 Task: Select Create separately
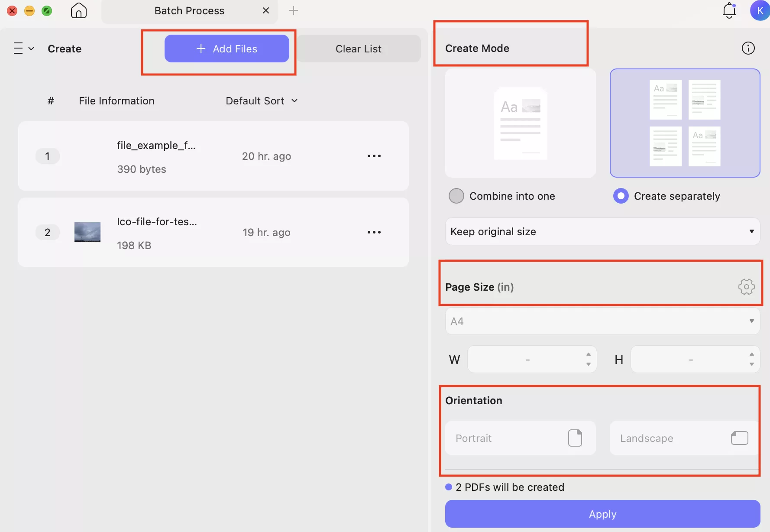click(x=621, y=196)
